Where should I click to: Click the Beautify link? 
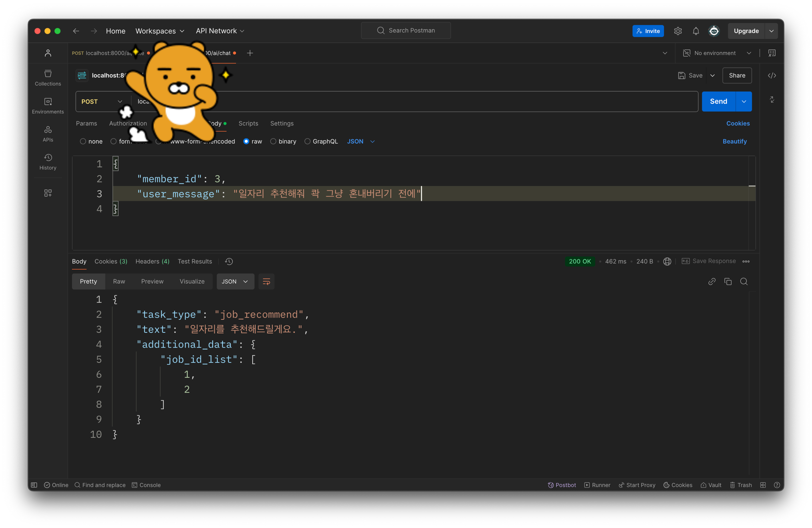coord(735,141)
